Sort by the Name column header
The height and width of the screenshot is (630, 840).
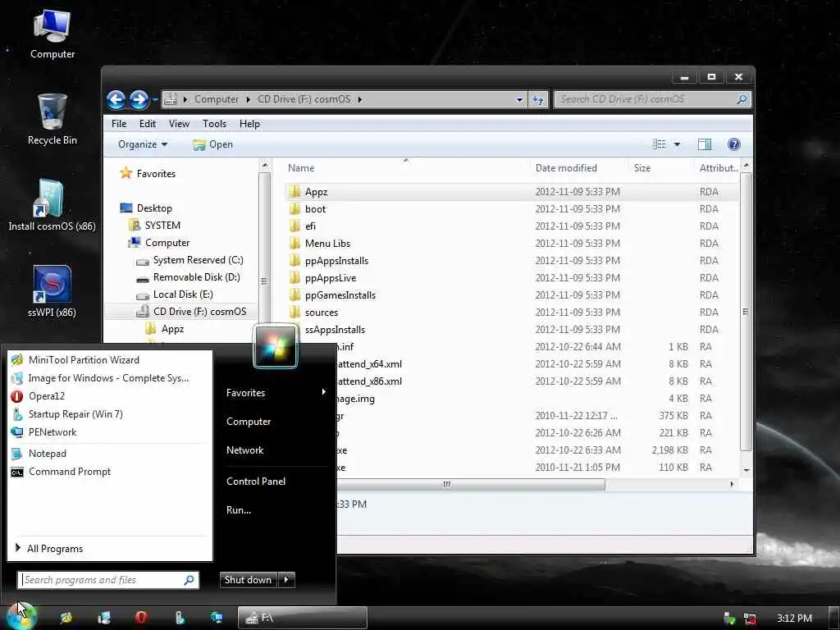point(301,167)
